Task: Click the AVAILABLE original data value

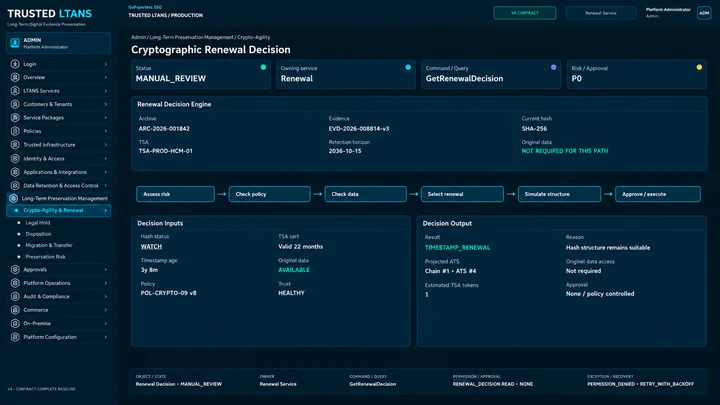Action: coord(294,270)
